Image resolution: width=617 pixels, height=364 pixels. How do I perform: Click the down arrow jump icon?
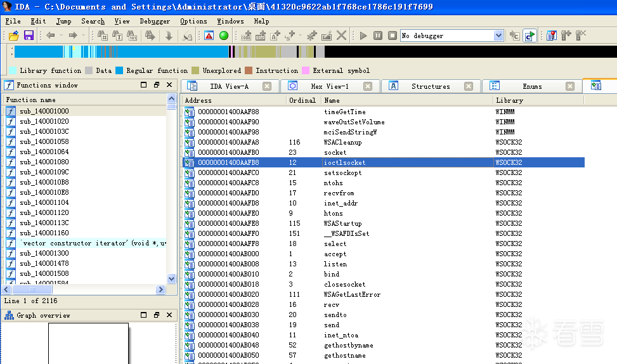click(169, 36)
